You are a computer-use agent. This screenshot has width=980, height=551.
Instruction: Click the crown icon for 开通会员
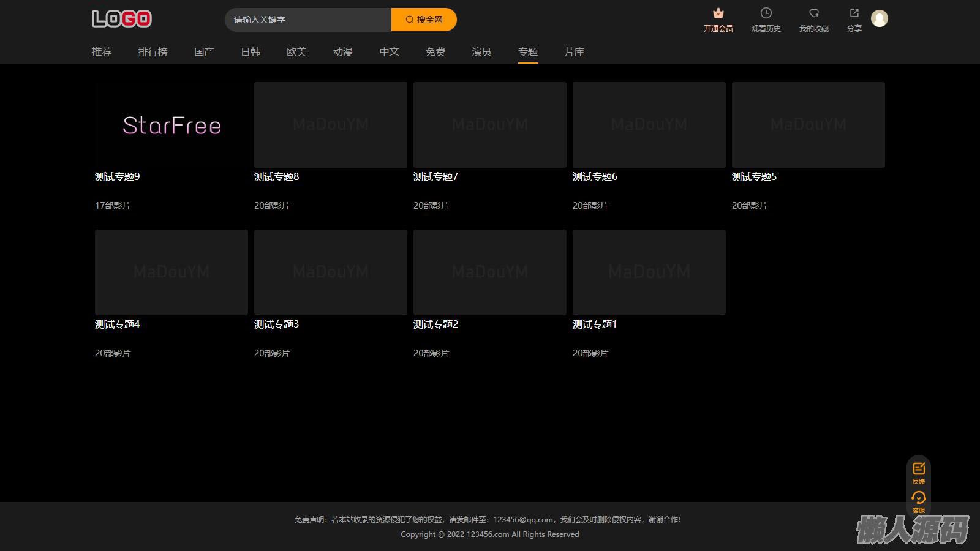click(718, 13)
